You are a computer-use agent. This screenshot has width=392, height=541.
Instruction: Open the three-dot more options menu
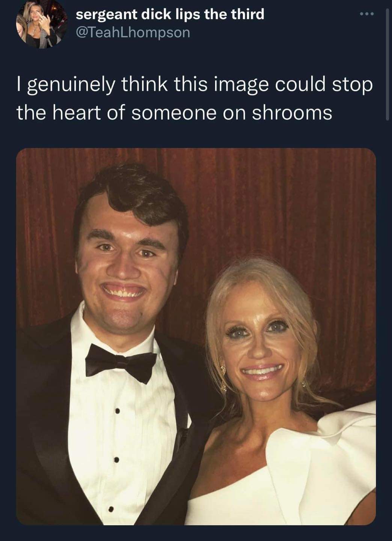coord(367,15)
